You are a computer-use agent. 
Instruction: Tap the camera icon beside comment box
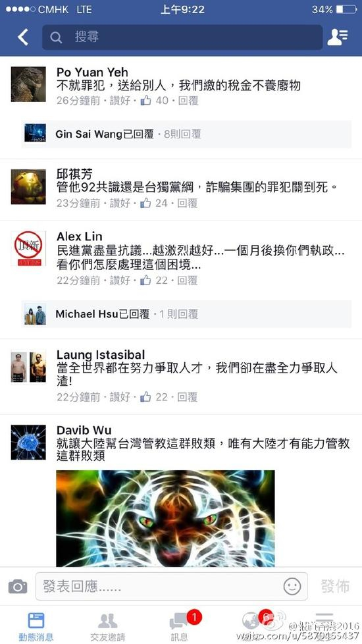point(18,587)
